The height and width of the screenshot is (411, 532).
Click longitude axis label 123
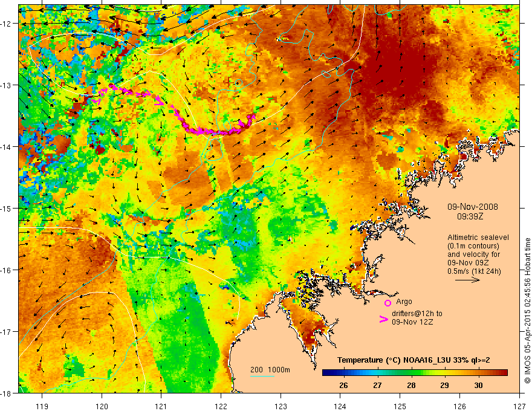[281, 406]
